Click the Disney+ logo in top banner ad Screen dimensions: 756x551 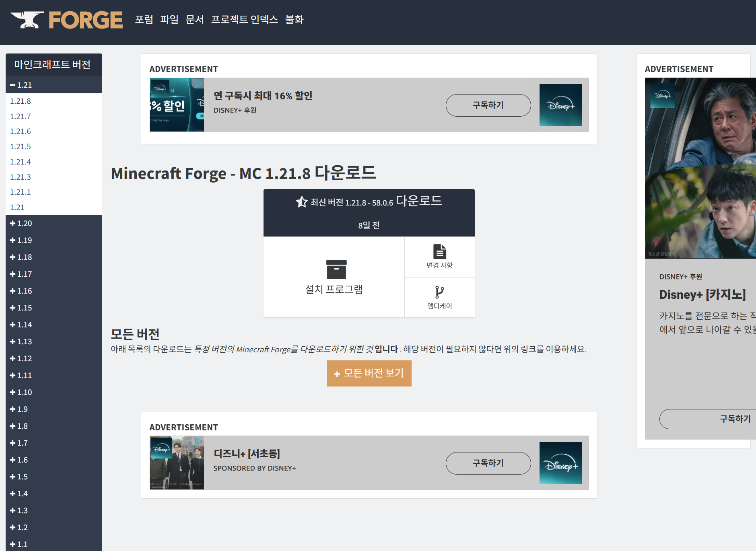pos(560,105)
